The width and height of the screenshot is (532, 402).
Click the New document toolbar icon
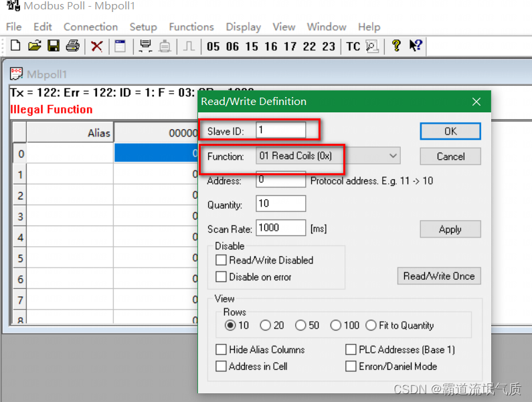click(15, 45)
